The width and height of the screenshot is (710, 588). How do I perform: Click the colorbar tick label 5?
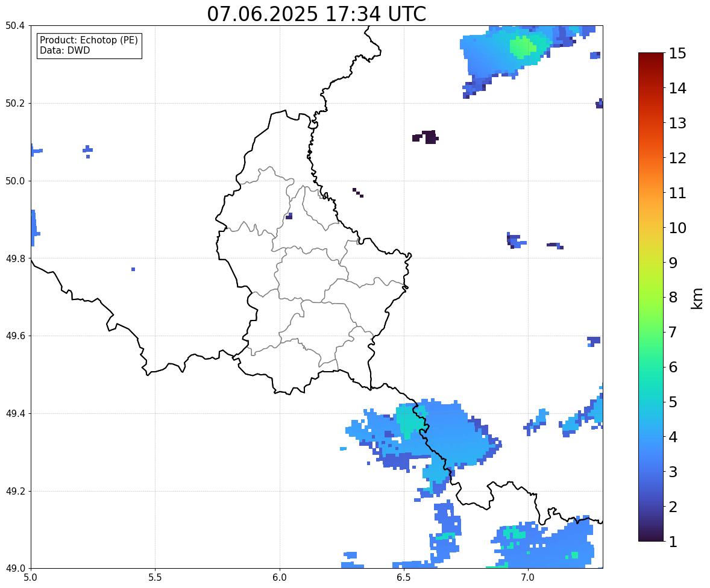tap(673, 402)
